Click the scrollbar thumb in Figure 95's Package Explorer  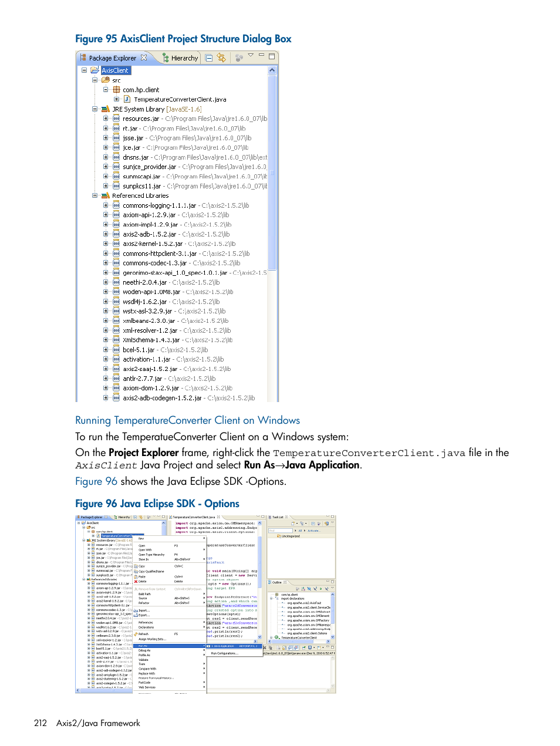click(272, 173)
